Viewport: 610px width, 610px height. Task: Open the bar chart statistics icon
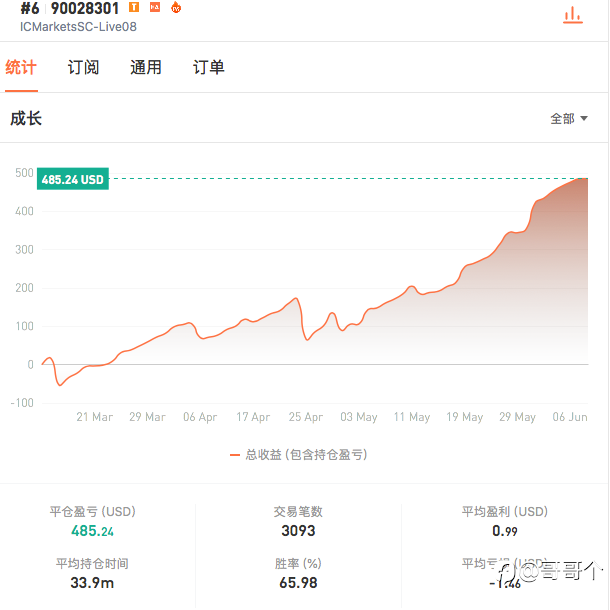(x=573, y=16)
